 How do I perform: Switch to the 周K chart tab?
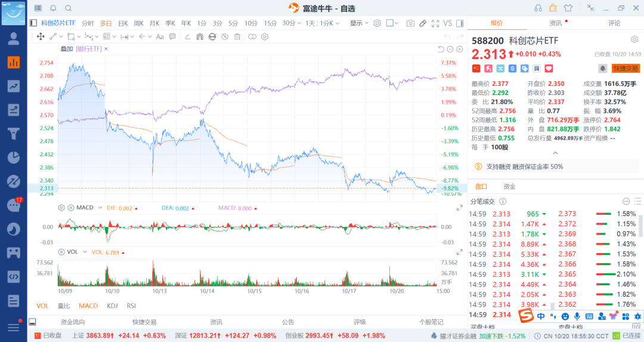(139, 23)
